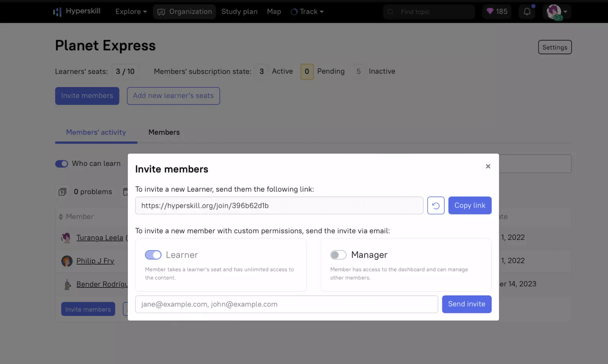This screenshot has width=608, height=364.
Task: Toggle the Manager permission switch
Action: 338,255
